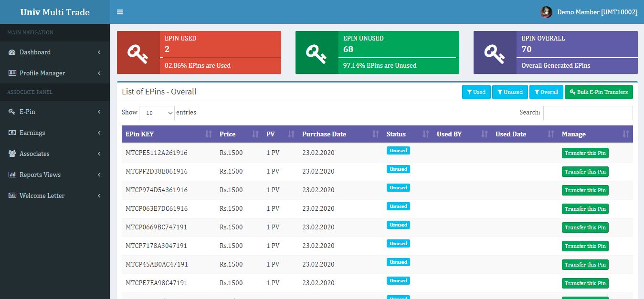
Task: Click the Bulk E-Pin Transfers button
Action: 599,92
